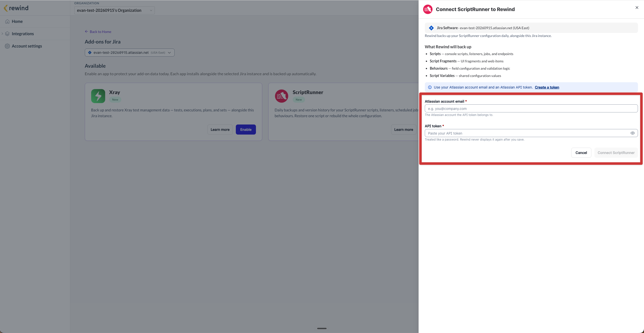Screen dimensions: 644x333
Task: Click the Jira diamond icon in instance selector
Action: [90, 53]
